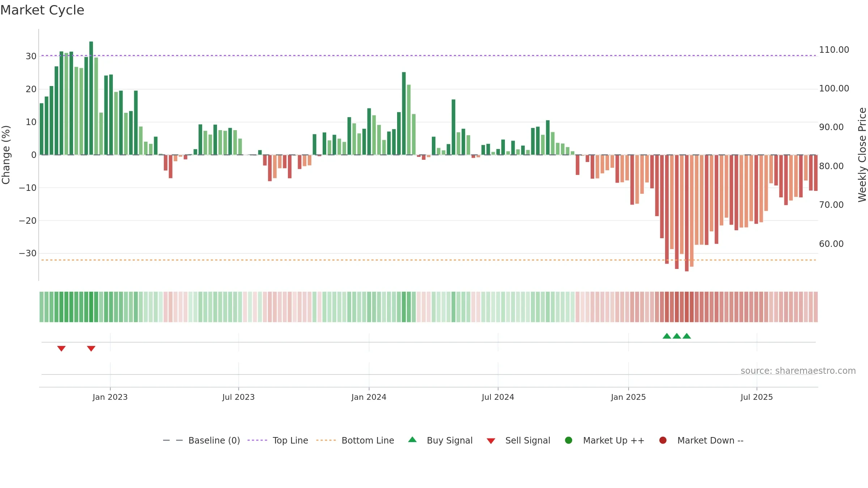Click the first green buy signal marker
Image resolution: width=868 pixels, height=488 pixels.
(667, 336)
